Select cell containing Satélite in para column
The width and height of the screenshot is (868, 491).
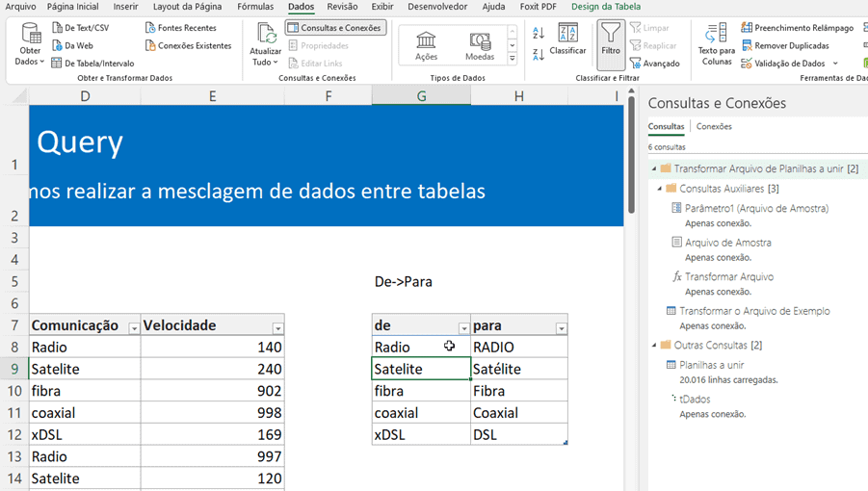pos(518,369)
